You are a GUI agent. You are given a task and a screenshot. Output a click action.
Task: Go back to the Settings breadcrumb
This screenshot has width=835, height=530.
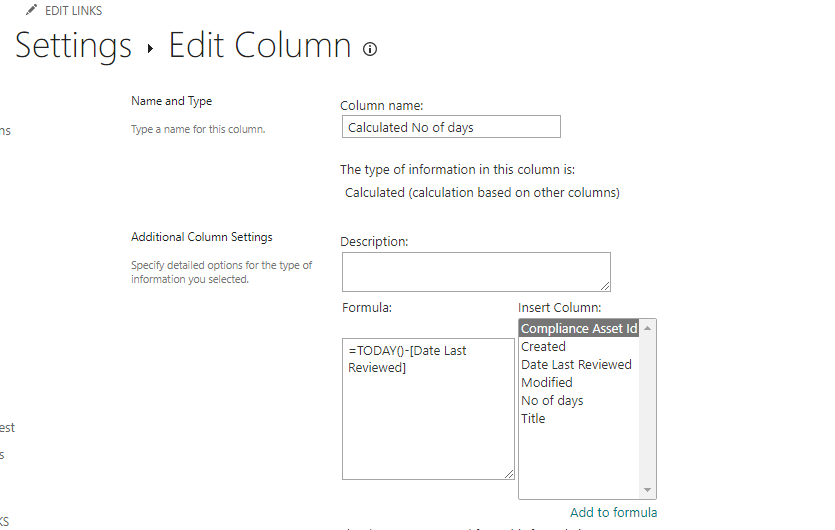pos(73,45)
